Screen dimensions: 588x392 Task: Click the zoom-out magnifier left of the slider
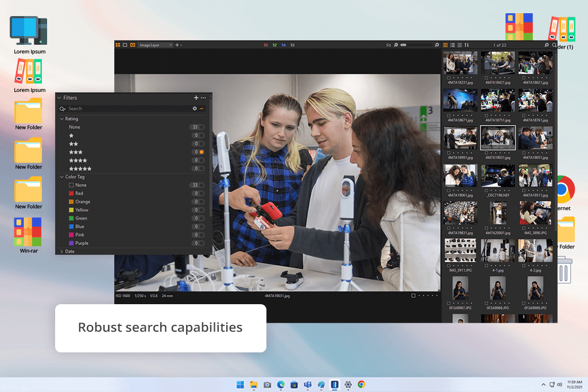tap(396, 45)
